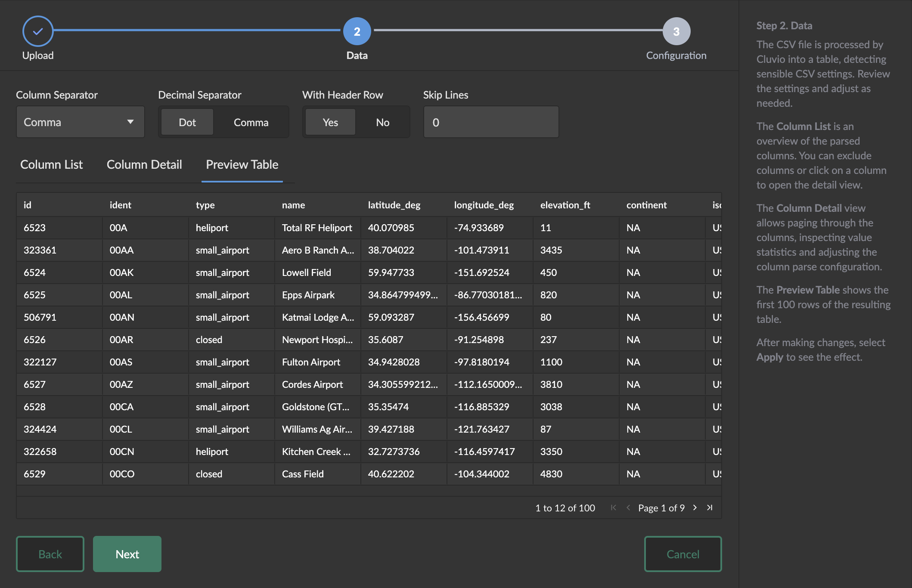
Task: Click the Back button
Action: click(x=50, y=554)
